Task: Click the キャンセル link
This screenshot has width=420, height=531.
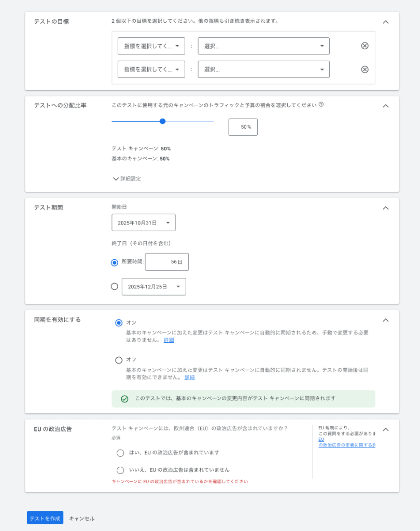Action: click(x=81, y=518)
